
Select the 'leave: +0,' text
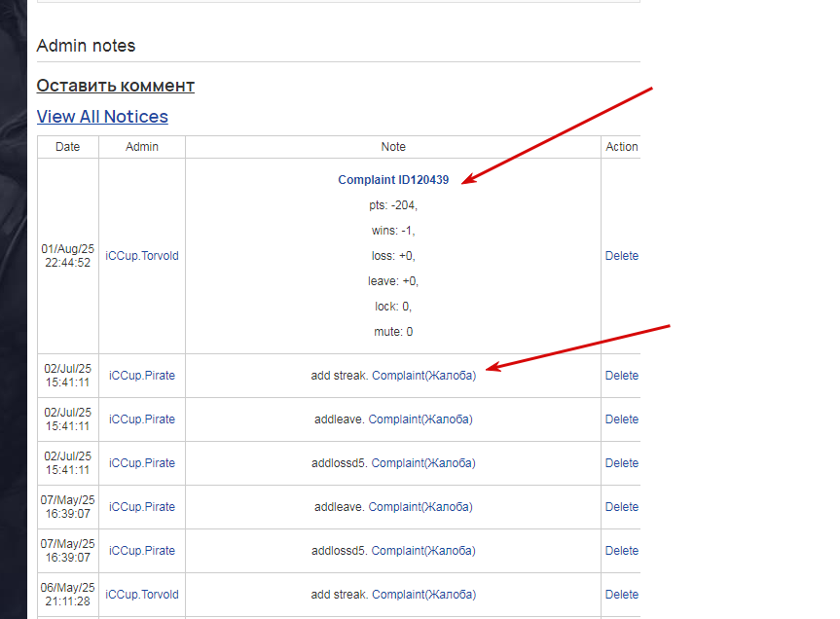coord(393,281)
